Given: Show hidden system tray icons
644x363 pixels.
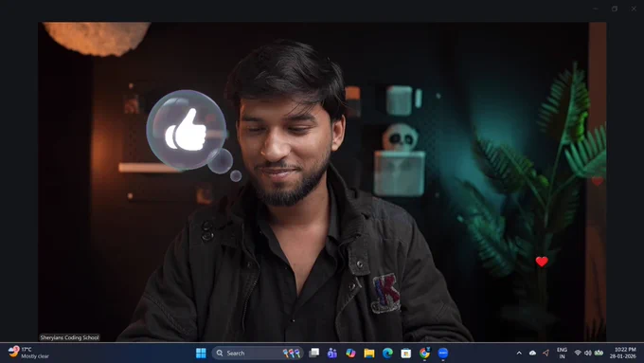Looking at the screenshot, I should (x=519, y=354).
